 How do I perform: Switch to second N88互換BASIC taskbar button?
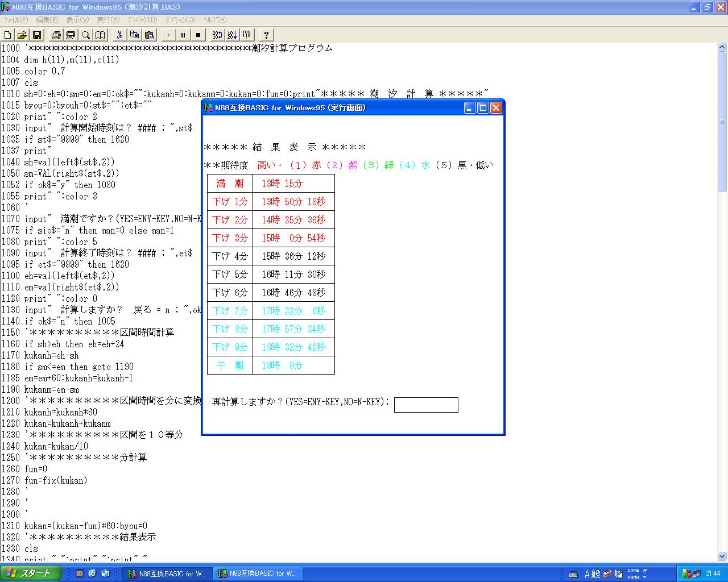pos(258,574)
